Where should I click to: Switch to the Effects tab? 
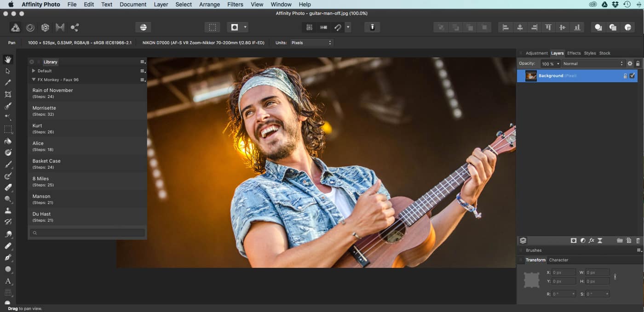pos(574,53)
